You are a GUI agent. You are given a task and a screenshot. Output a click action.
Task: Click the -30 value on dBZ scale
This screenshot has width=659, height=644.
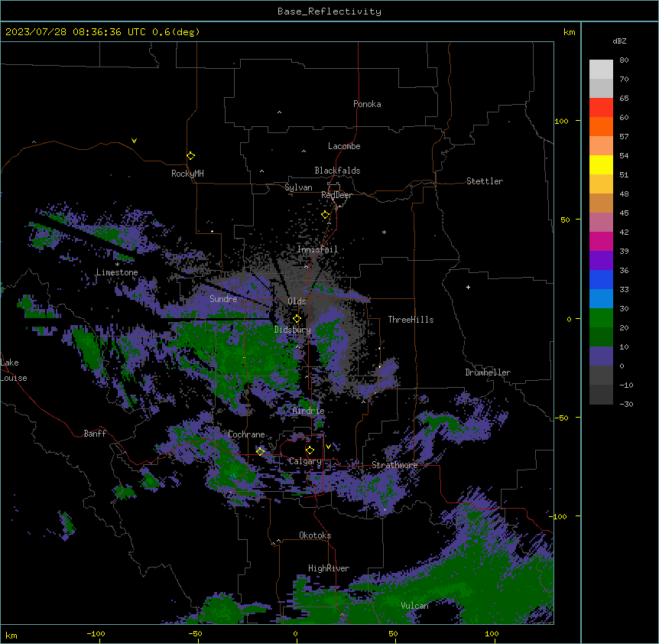coord(626,404)
